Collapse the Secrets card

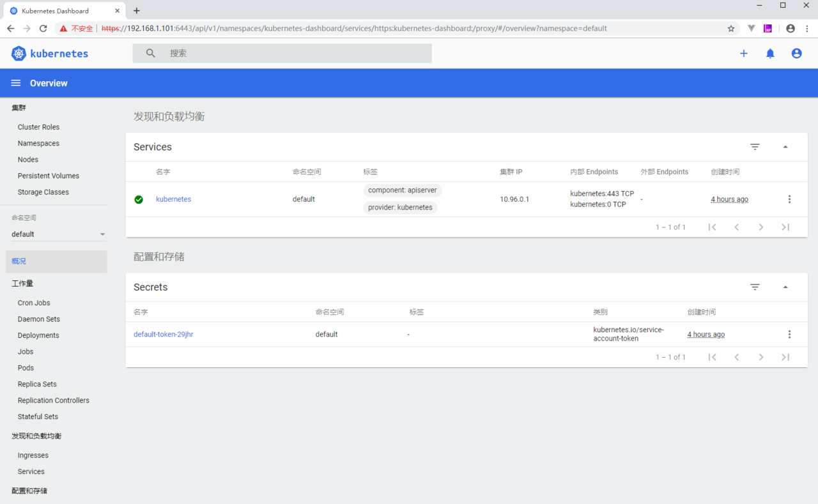point(785,287)
